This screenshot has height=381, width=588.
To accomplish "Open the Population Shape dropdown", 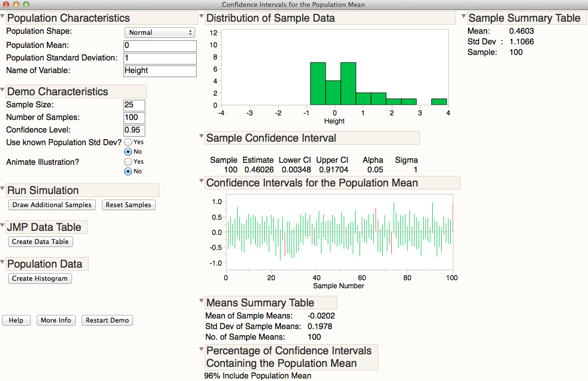I will point(160,32).
